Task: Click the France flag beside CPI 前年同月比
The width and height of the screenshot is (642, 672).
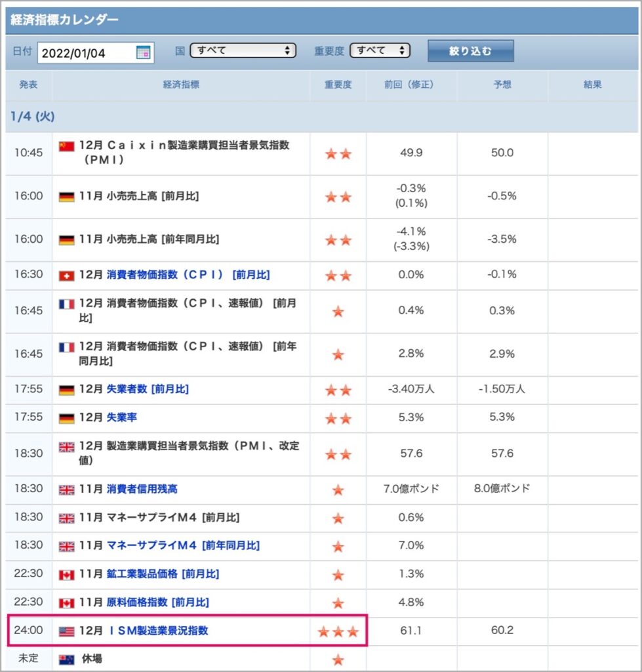Action: (66, 347)
